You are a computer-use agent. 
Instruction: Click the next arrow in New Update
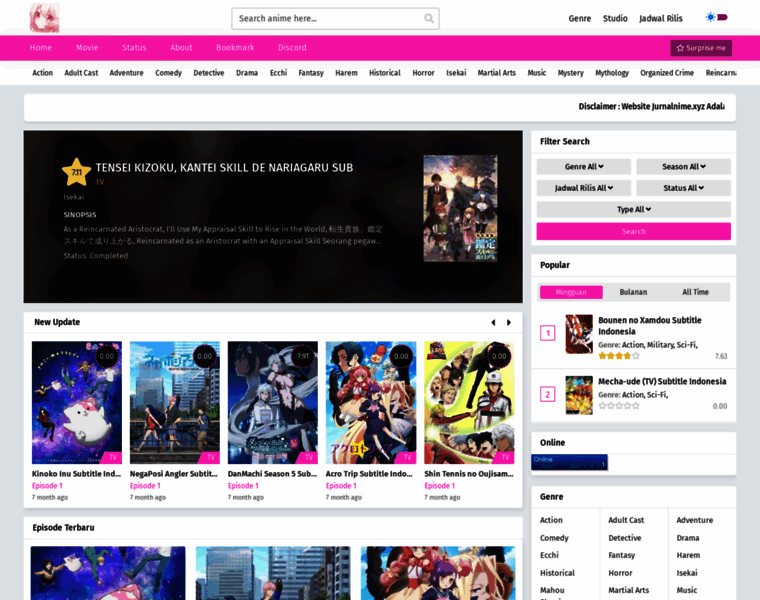click(508, 322)
